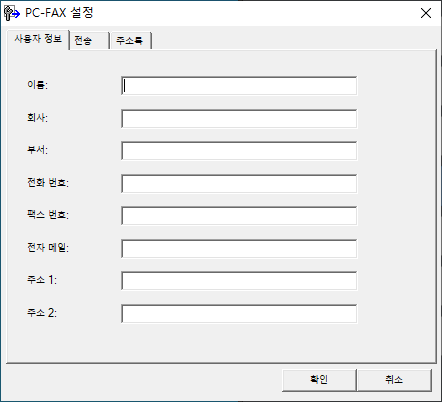
Task: Click the 팩스 번호: label
Action: pyautogui.click(x=48, y=215)
